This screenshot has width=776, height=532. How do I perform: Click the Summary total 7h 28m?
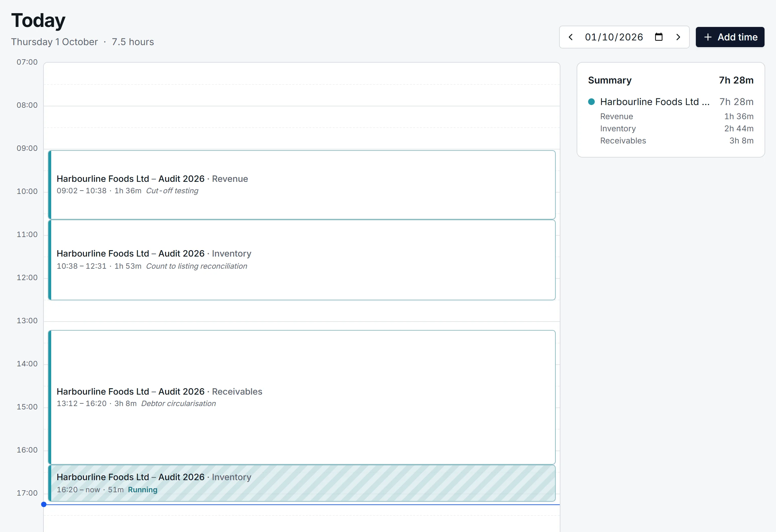pos(736,80)
